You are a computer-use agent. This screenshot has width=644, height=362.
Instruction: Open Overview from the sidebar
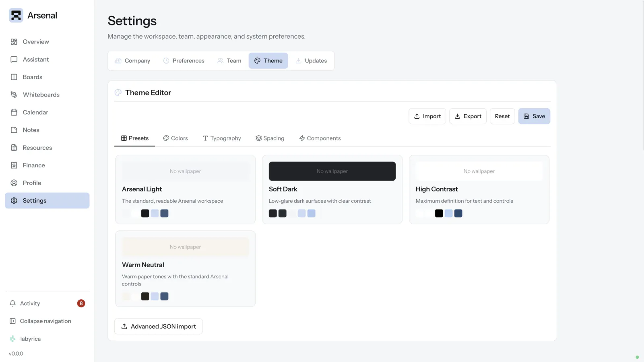click(47, 42)
